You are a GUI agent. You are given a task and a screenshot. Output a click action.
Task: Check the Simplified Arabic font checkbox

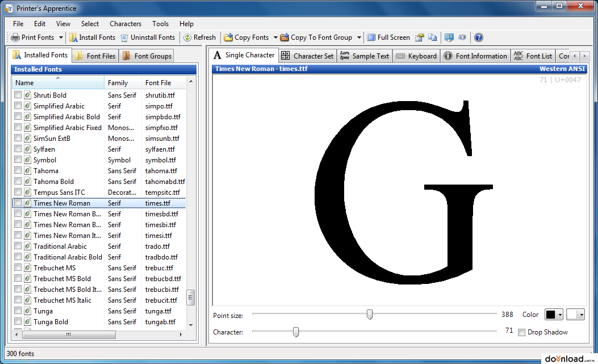tap(18, 106)
